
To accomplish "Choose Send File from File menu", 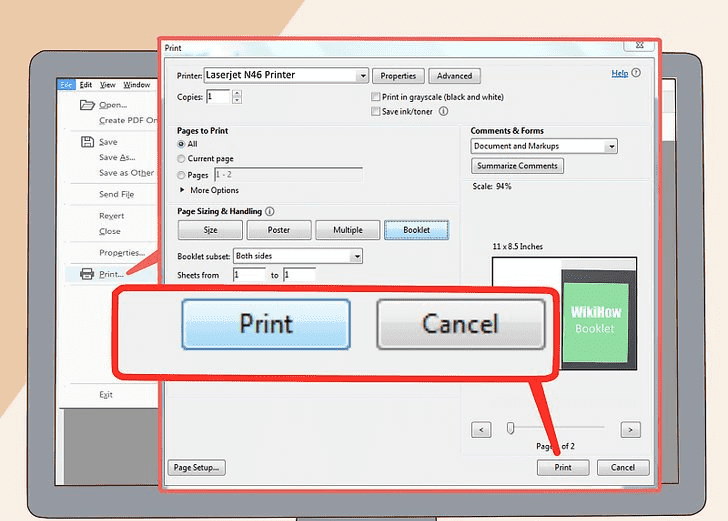I will coord(116,195).
